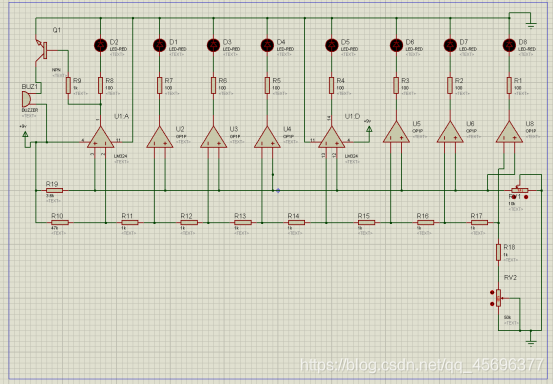554x384 pixels.
Task: Select the +9v power terminal near BUZ1
Action: (x=25, y=134)
